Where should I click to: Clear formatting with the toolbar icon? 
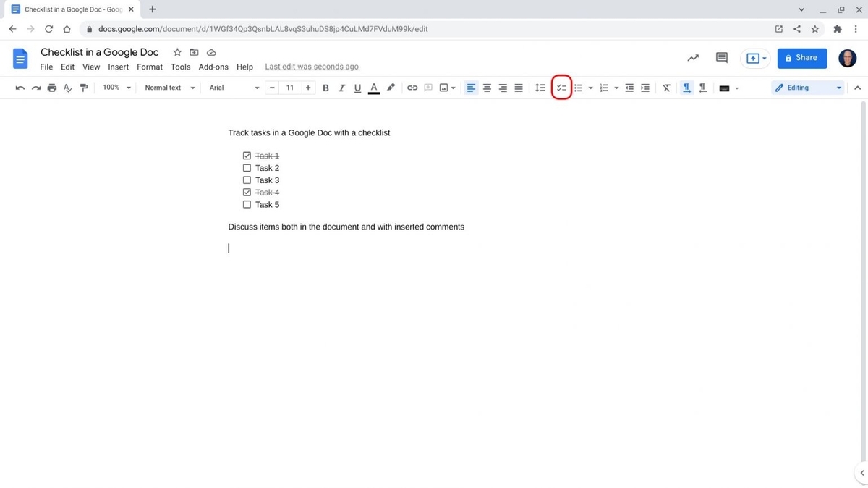tap(666, 88)
